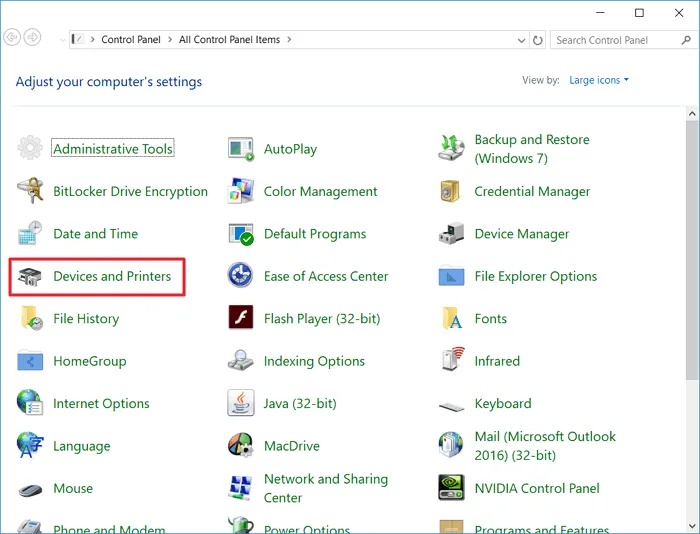Click the HomeGroup icon

[30, 360]
